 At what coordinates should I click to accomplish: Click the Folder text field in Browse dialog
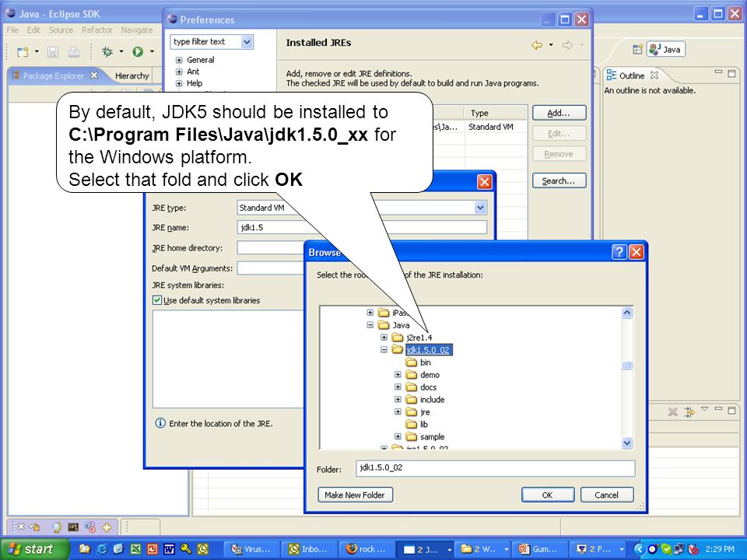click(495, 468)
